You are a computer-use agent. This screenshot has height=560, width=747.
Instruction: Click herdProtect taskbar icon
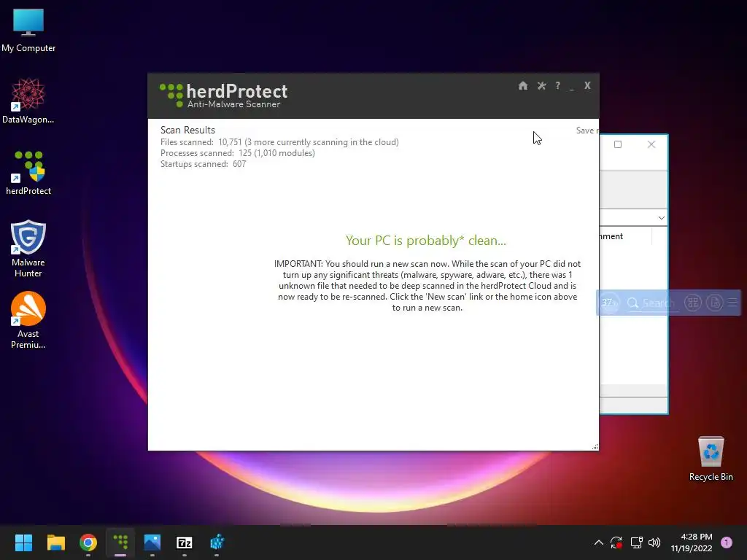(120, 542)
